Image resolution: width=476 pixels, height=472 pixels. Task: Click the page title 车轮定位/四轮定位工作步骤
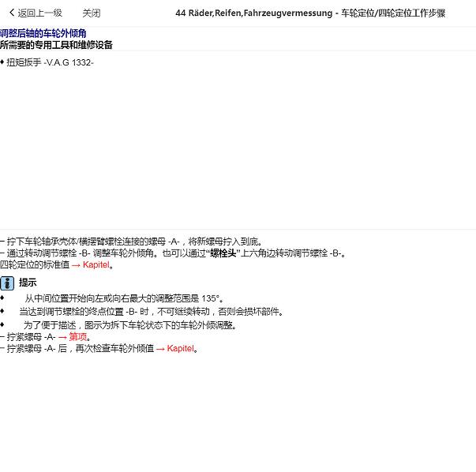(x=393, y=13)
